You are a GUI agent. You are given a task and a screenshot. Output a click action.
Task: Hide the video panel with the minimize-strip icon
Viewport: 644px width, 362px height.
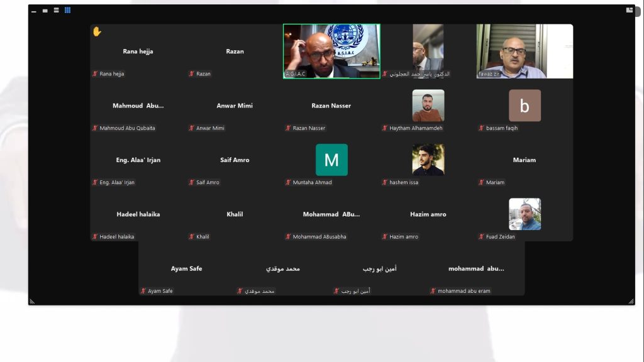[x=34, y=11]
